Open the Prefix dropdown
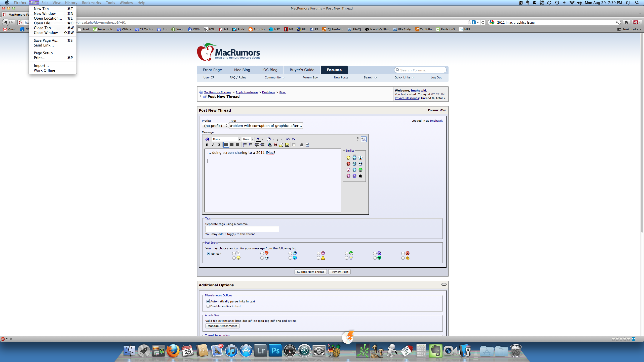Screen dimensions: 644x362 (x=215, y=126)
